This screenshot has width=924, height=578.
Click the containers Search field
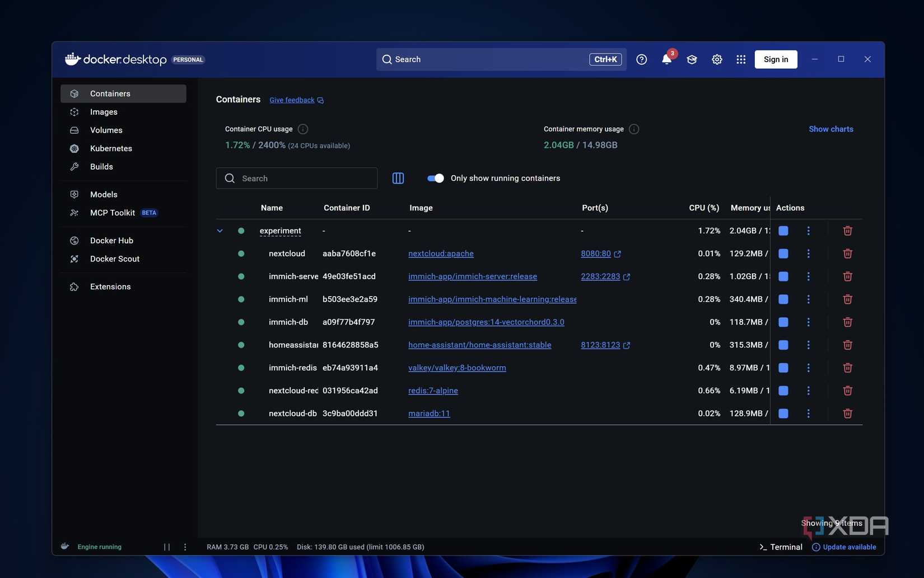point(297,178)
